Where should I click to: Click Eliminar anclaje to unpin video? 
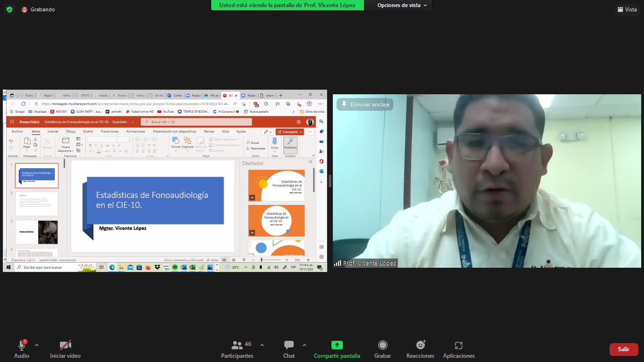(365, 104)
